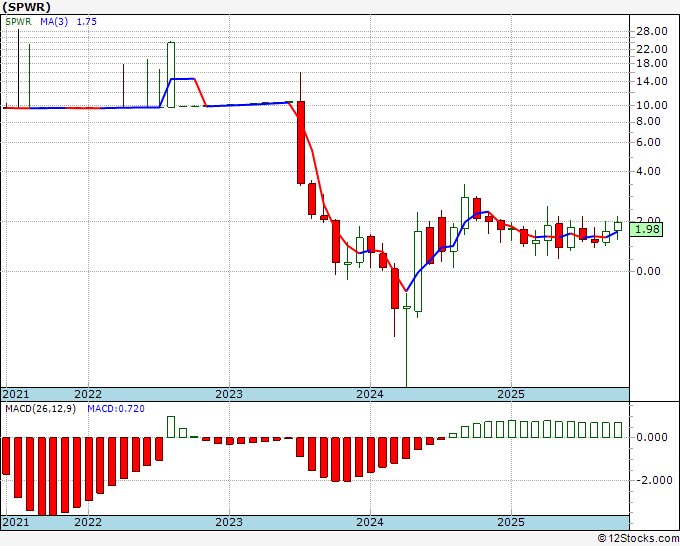
Task: Click 2023 on the price chart timeline
Action: click(x=229, y=394)
